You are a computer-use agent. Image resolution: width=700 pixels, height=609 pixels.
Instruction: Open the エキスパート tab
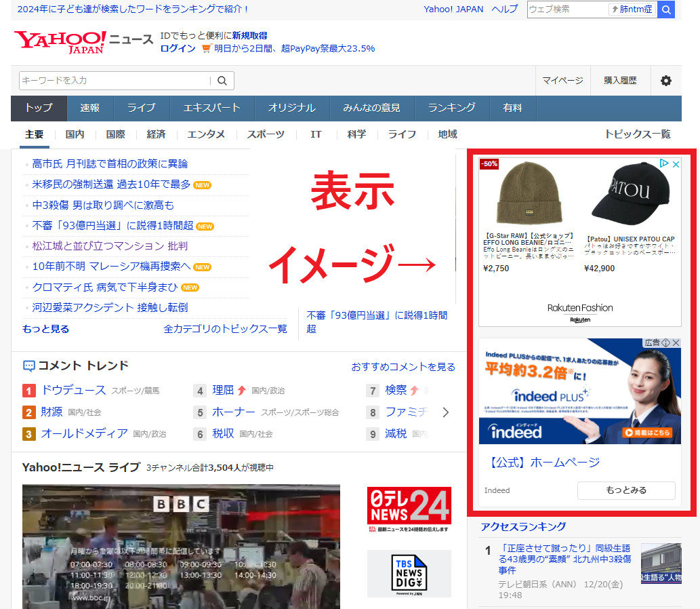click(x=211, y=108)
